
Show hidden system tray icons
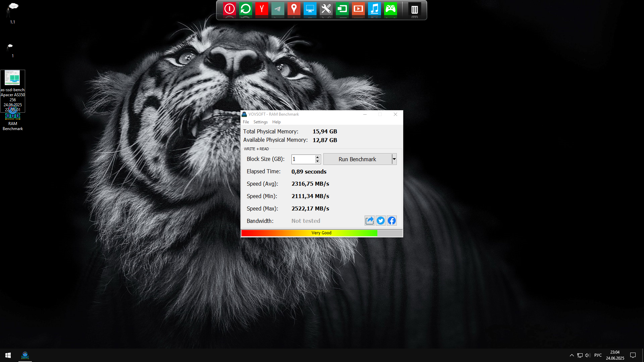[572, 355]
